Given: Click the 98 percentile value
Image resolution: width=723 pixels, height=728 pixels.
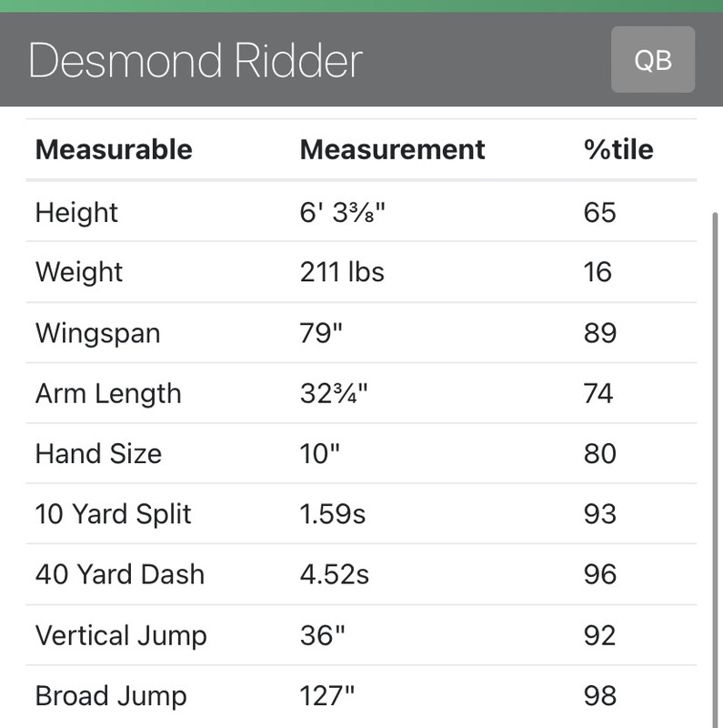Looking at the screenshot, I should point(599,695).
